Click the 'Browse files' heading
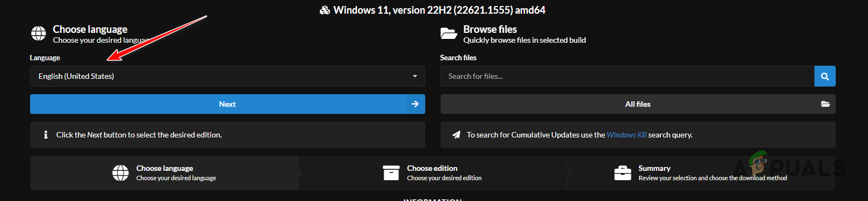The width and height of the screenshot is (868, 201). pyautogui.click(x=490, y=29)
